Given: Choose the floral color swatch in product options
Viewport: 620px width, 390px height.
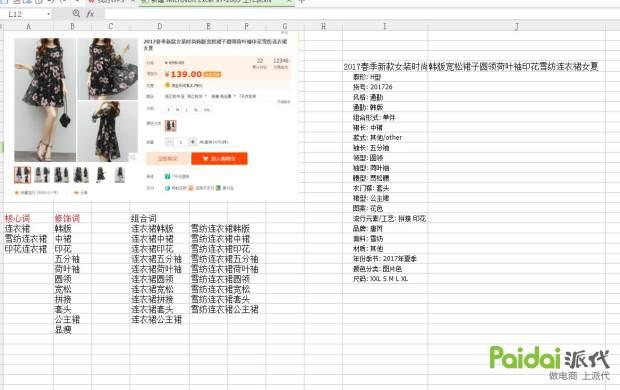Looking at the screenshot, I should [170, 126].
